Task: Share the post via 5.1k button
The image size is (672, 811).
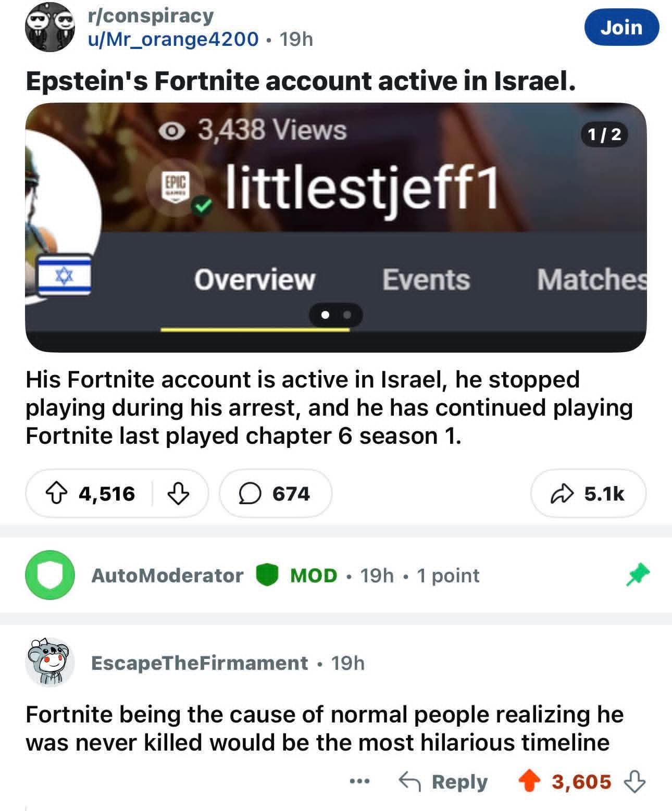Action: 588,493
